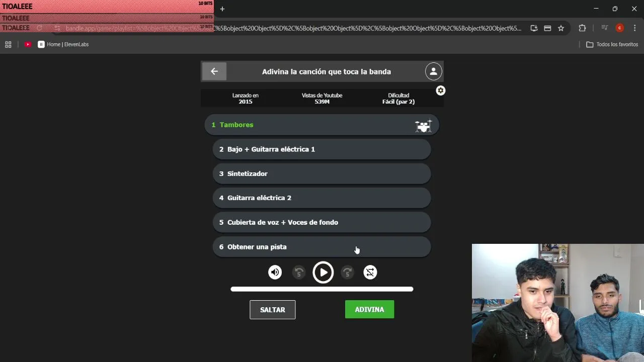Open Home | ElevenLabs bookmark
The image size is (644, 362).
(63, 44)
